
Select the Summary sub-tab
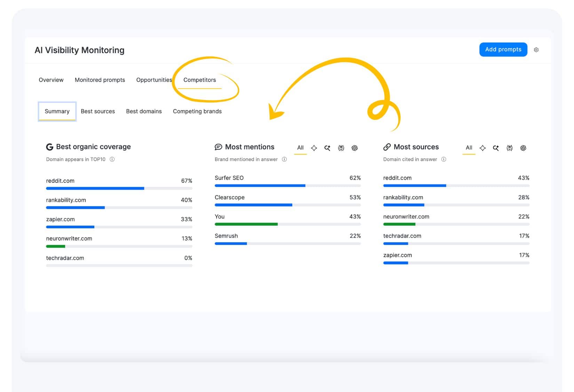[57, 111]
